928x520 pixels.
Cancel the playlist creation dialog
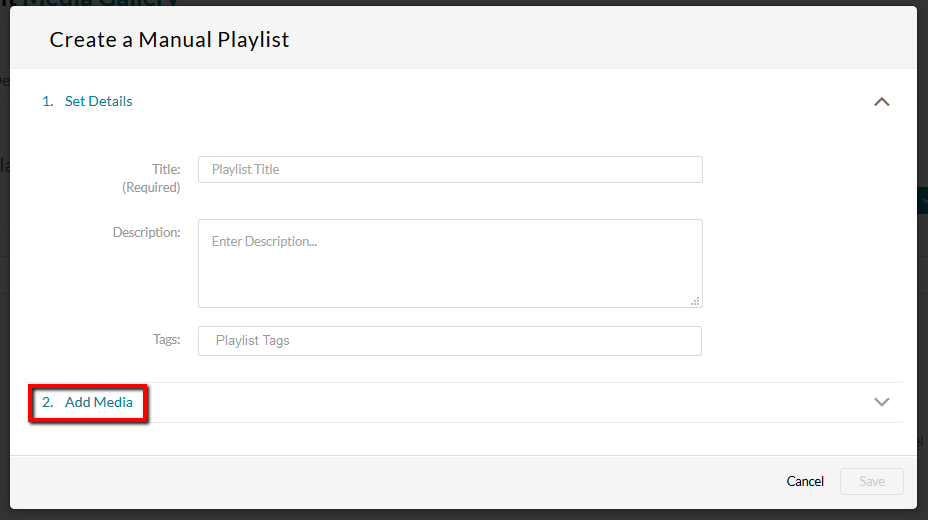coord(805,482)
